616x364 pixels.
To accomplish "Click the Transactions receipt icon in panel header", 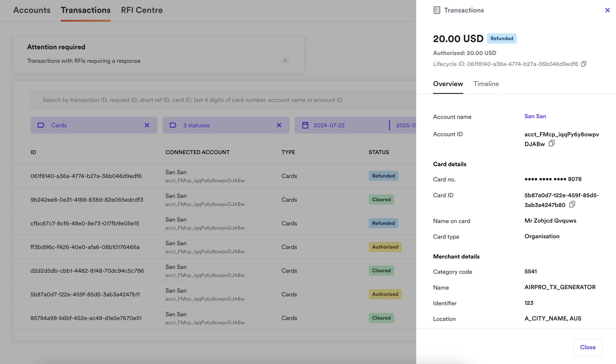I will coord(437,10).
